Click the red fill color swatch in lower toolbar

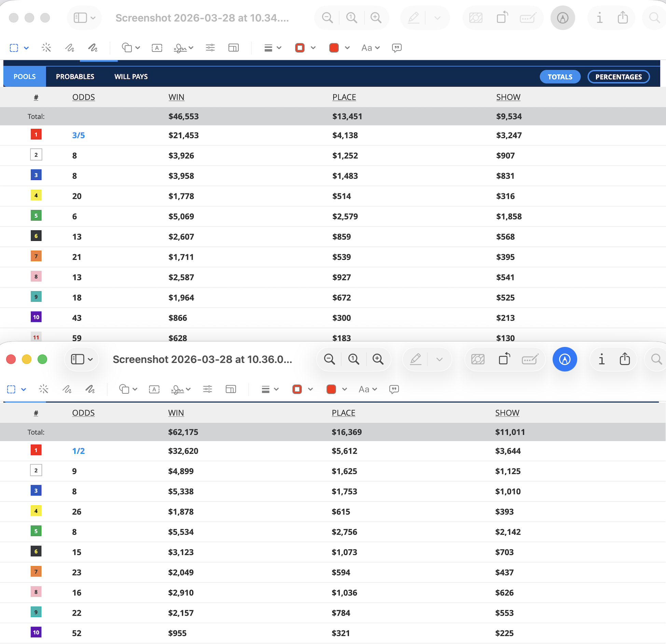(331, 389)
